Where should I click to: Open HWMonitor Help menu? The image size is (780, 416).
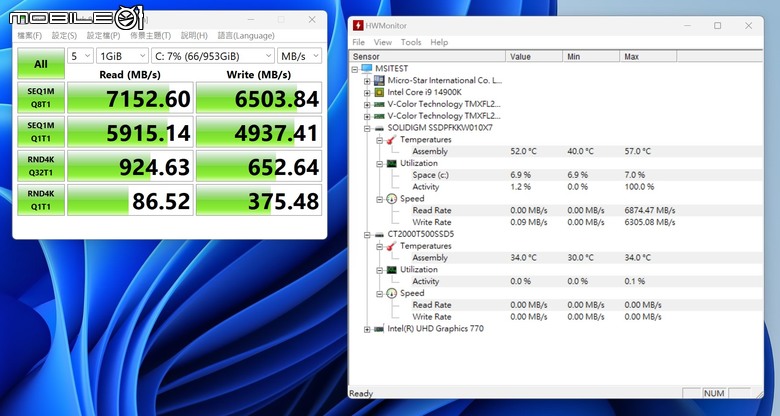pyautogui.click(x=439, y=42)
